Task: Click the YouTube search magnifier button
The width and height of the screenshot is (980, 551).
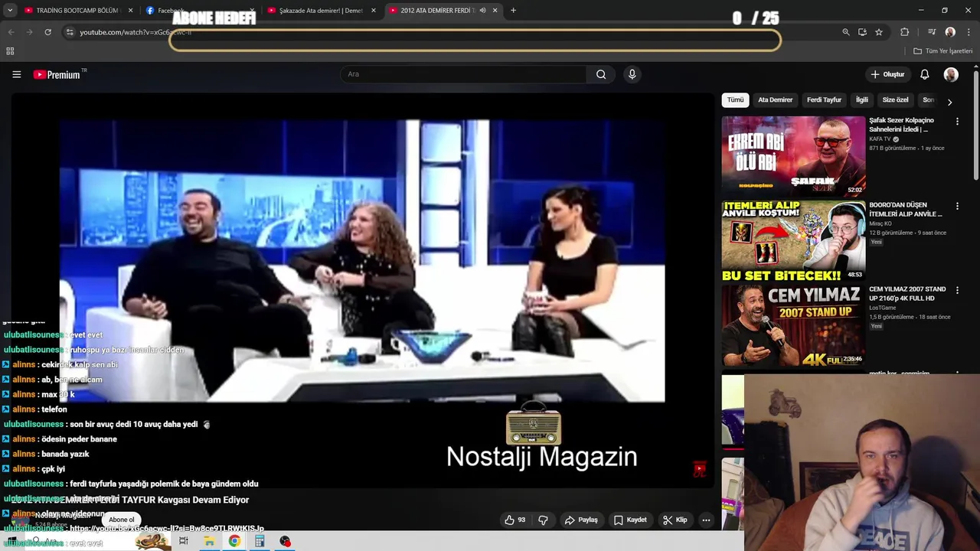Action: [x=601, y=74]
